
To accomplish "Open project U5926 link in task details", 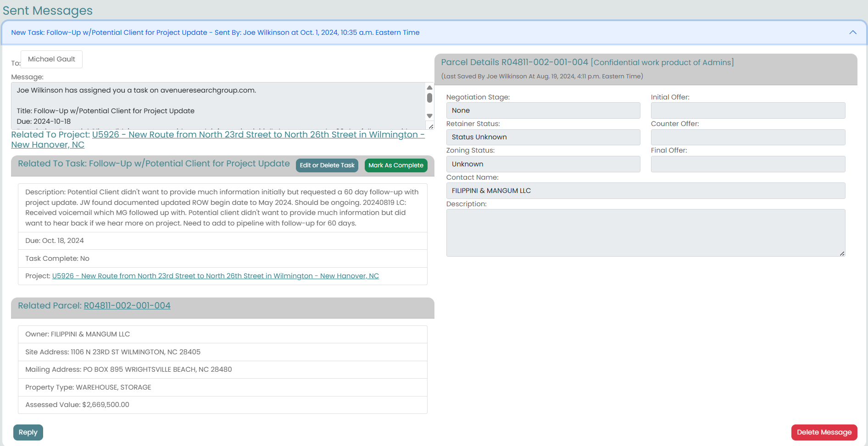I will click(216, 276).
